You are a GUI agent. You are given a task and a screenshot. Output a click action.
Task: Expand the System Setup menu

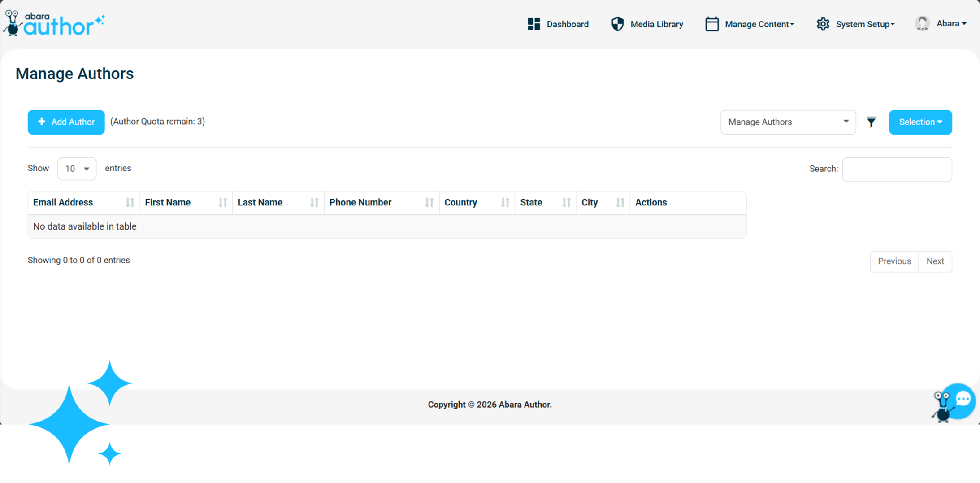click(x=865, y=24)
